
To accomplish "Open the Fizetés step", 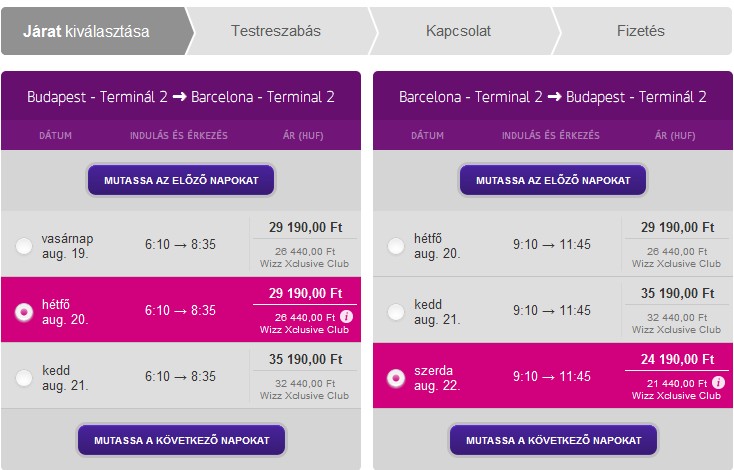I will click(x=640, y=31).
